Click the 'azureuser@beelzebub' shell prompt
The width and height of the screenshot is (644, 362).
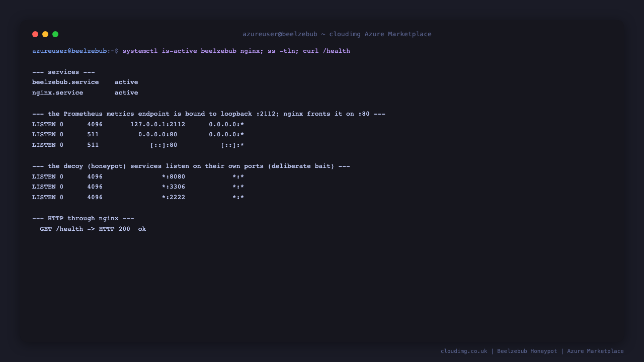tap(69, 51)
